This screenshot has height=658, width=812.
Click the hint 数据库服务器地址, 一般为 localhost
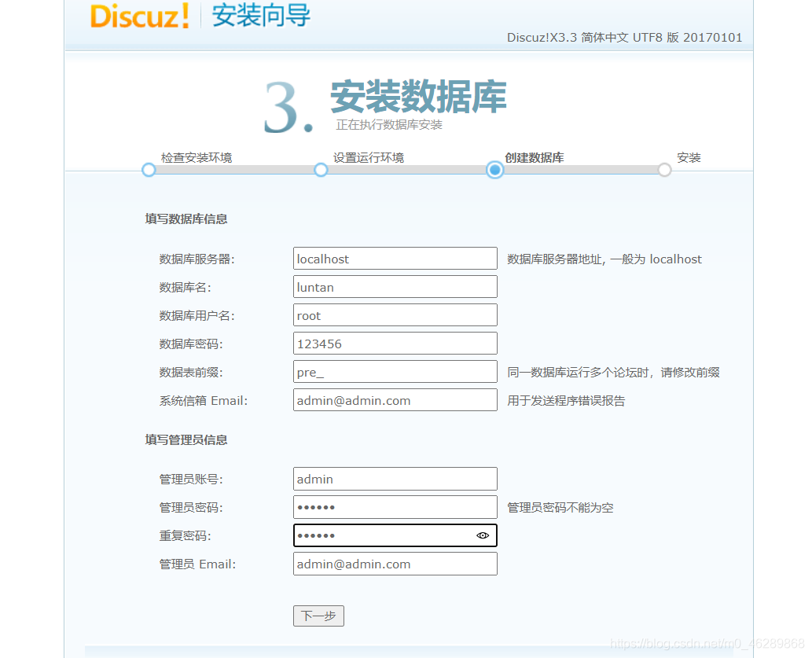604,259
